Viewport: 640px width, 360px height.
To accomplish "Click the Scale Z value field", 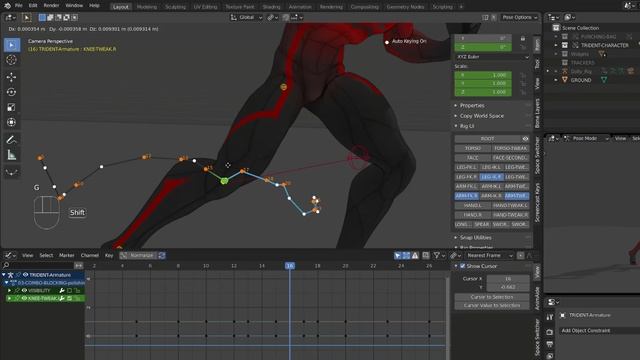I will click(483, 92).
